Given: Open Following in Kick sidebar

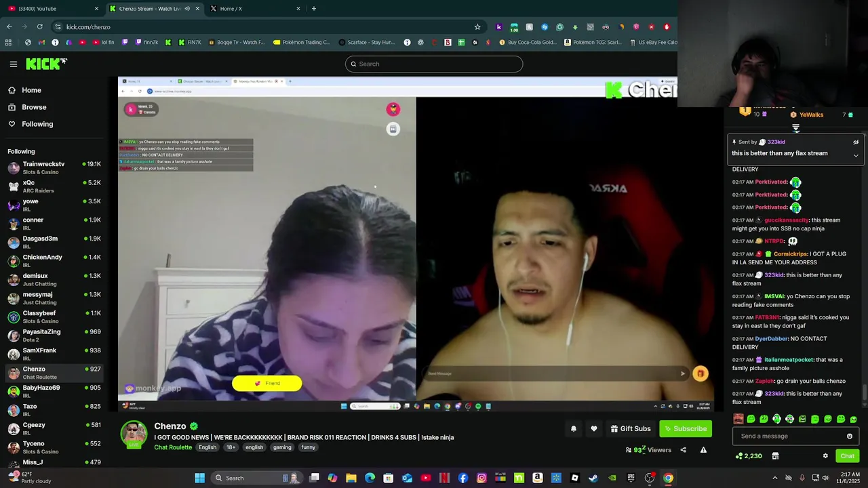Looking at the screenshot, I should coord(37,124).
